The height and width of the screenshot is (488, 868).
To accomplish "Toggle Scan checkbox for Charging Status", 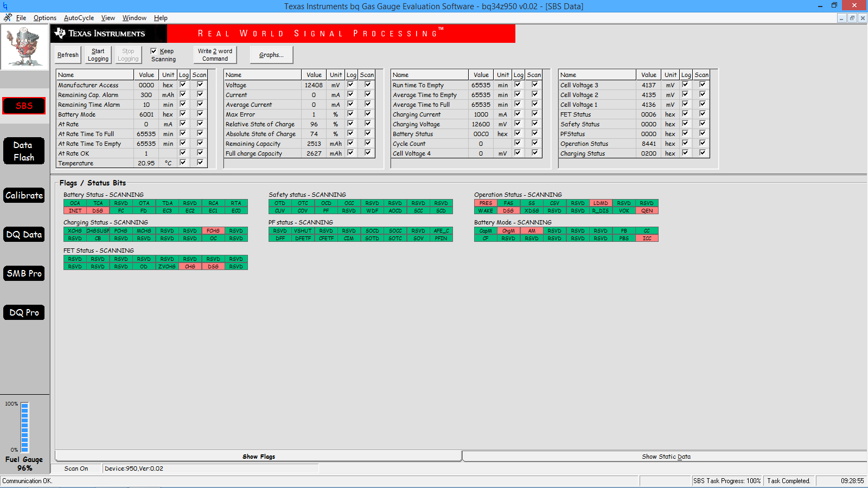I will coord(703,153).
